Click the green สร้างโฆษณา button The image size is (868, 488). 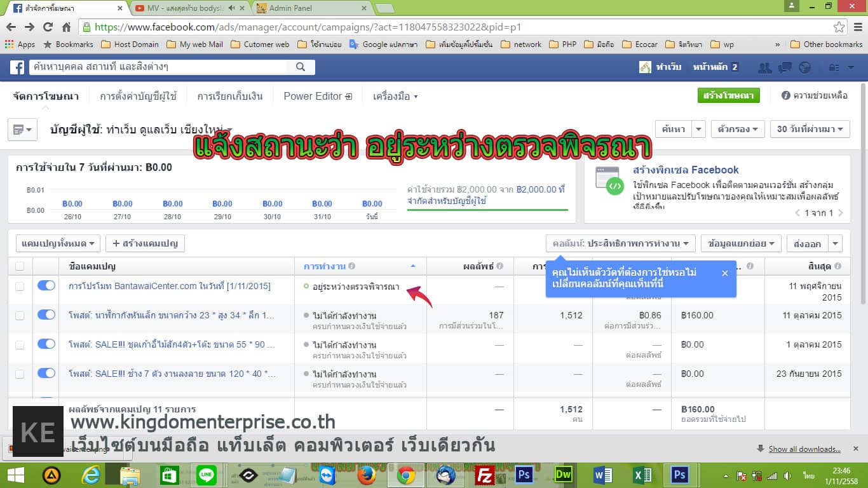click(728, 95)
